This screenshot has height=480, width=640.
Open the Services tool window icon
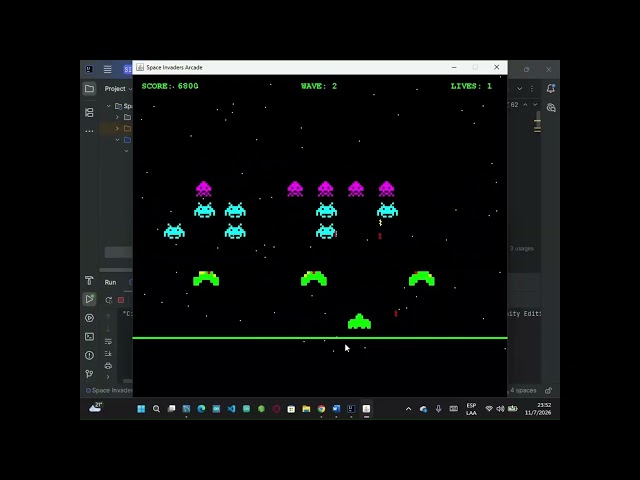89,318
